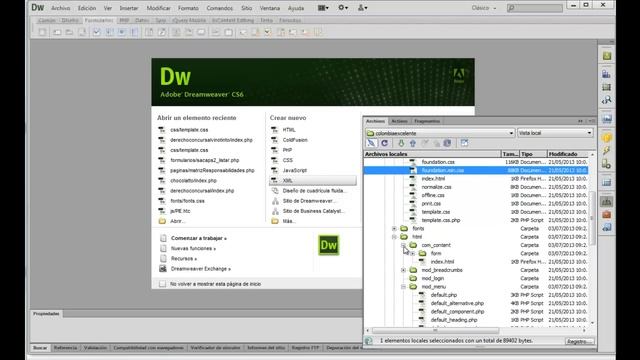The width and height of the screenshot is (640, 360).
Task: Open the Ventana menu
Action: [270, 8]
